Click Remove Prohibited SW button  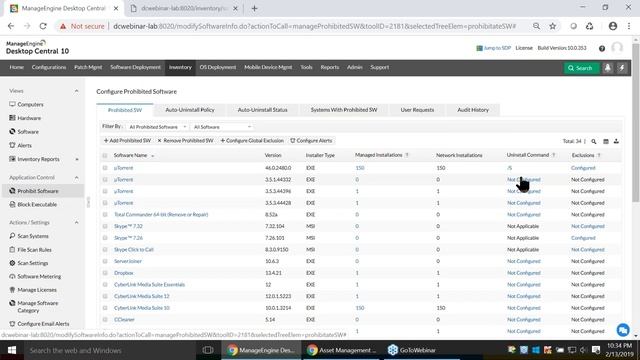point(186,141)
